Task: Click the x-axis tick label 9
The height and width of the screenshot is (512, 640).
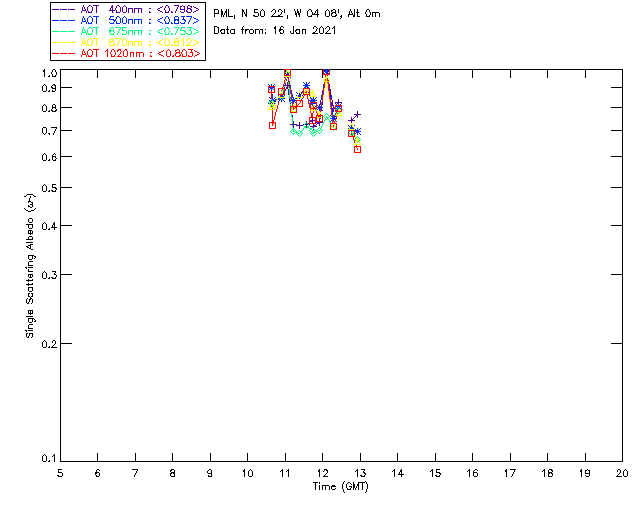Action: [210, 473]
